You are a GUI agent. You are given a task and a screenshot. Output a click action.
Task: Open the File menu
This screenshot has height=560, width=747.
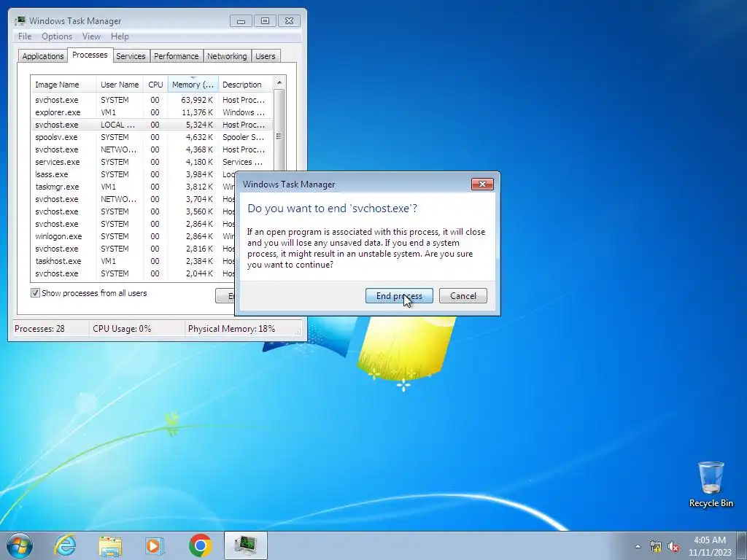pos(25,36)
